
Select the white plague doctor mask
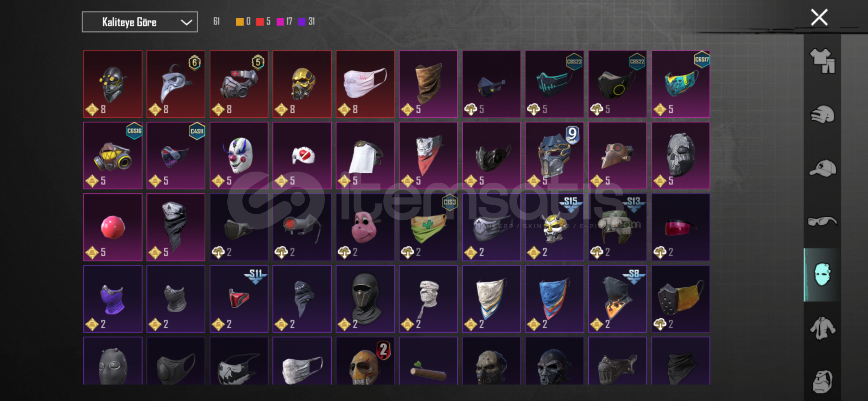pyautogui.click(x=176, y=84)
